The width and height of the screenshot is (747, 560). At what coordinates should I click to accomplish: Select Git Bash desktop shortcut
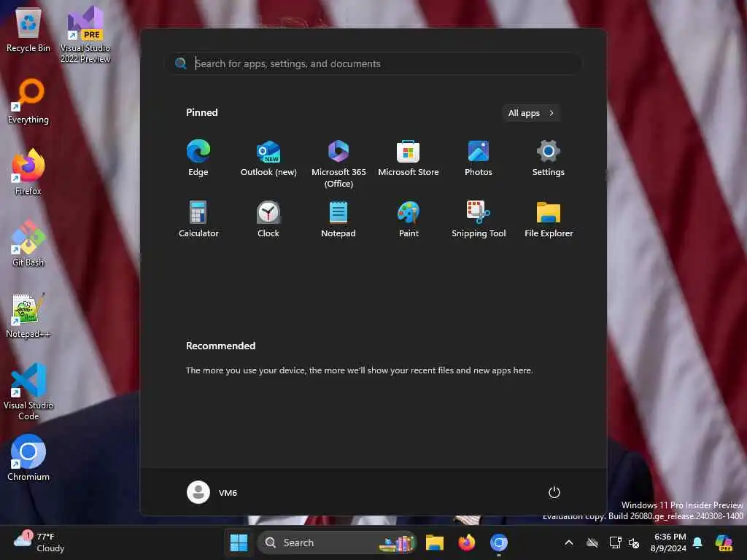coord(28,244)
